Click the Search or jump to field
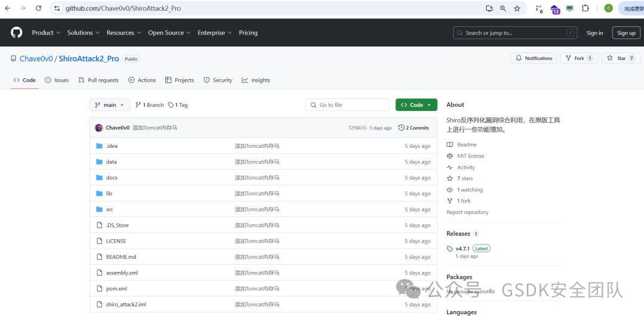Image resolution: width=644 pixels, height=316 pixels. (x=515, y=33)
